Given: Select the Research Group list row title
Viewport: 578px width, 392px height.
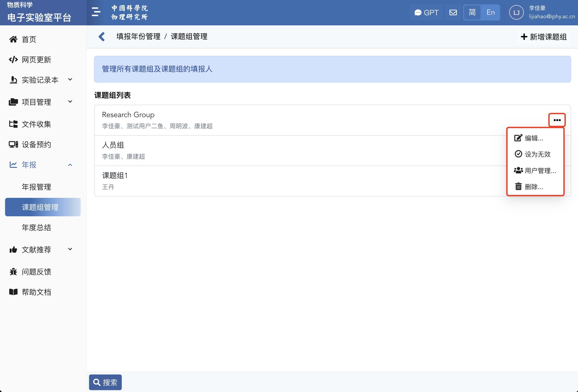Looking at the screenshot, I should click(128, 115).
